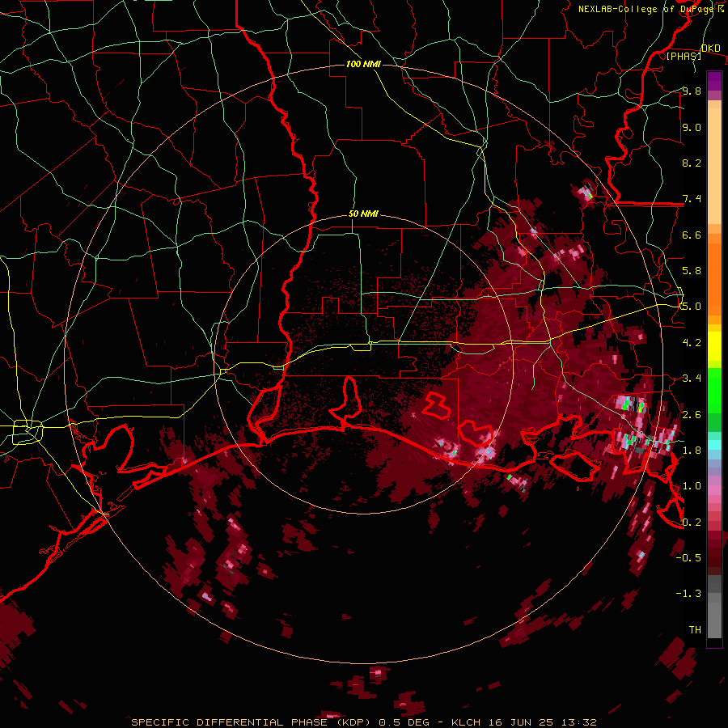
Task: Click the 3.4 value on color scale
Action: click(x=692, y=379)
